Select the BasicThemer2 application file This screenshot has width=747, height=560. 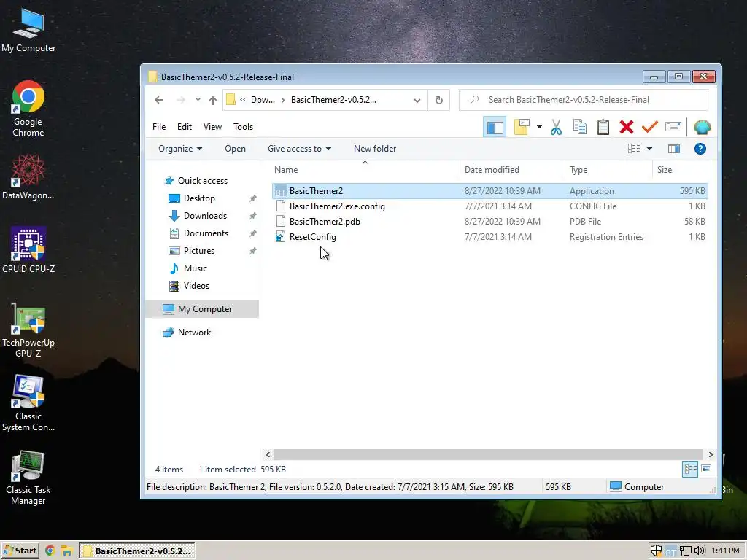(489, 191)
